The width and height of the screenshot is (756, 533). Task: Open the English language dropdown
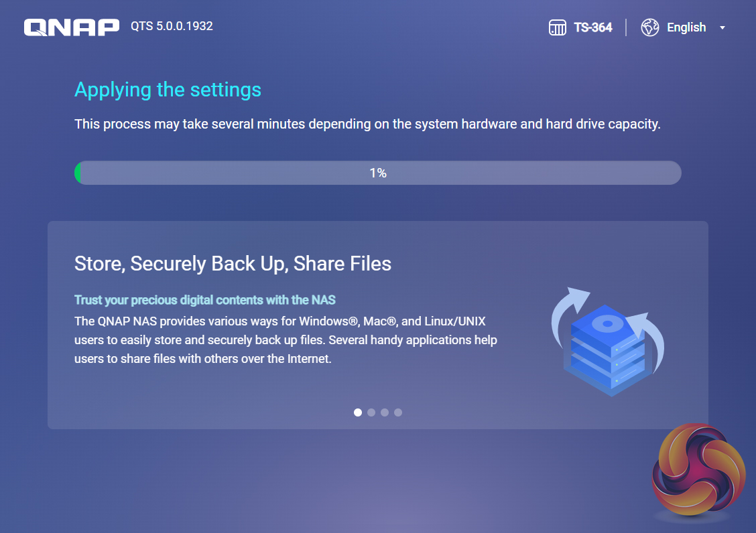pyautogui.click(x=686, y=27)
